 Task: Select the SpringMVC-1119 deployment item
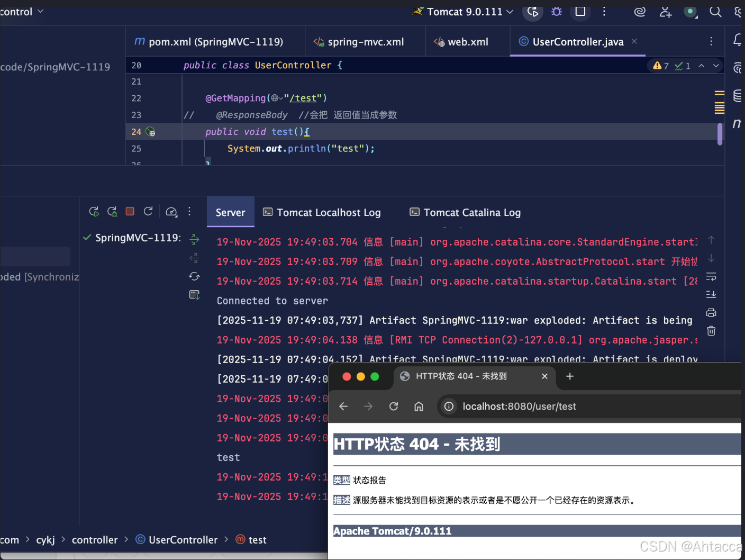132,238
